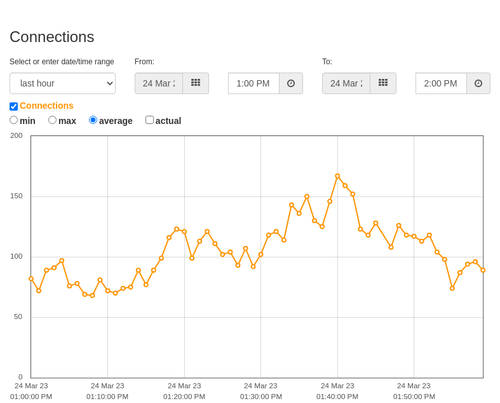This screenshot has height=403, width=500.
Task: Click the data point on the 01:50 PM gridline
Action: 414,236
